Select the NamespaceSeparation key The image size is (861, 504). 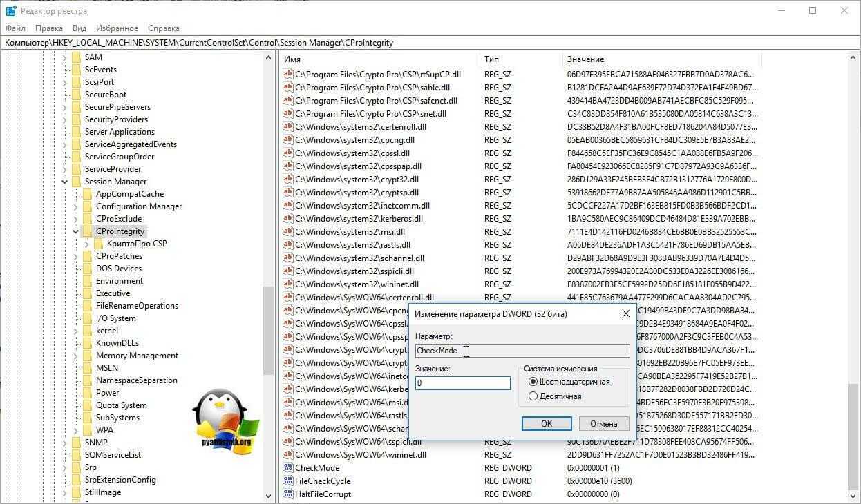pos(137,380)
